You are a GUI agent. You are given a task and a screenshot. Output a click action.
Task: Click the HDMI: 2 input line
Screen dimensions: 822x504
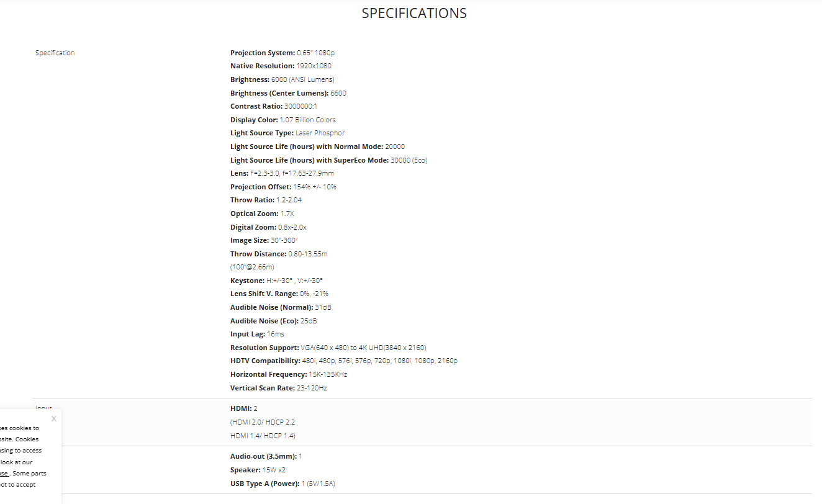point(243,408)
